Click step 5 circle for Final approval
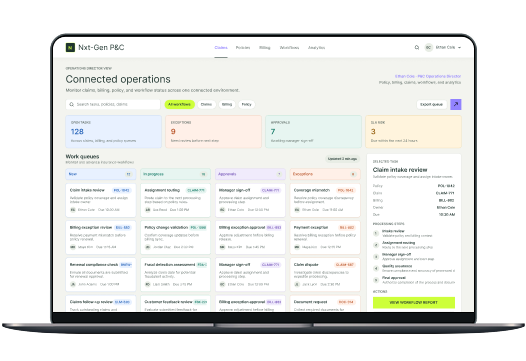 (376, 280)
